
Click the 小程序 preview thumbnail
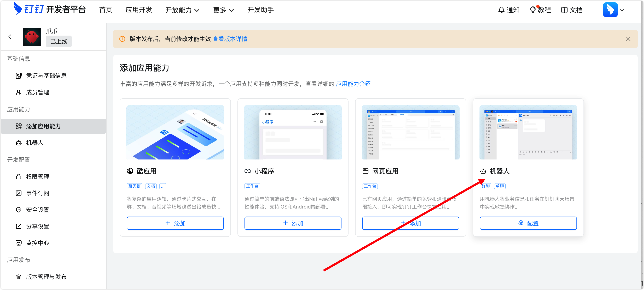pos(293,132)
